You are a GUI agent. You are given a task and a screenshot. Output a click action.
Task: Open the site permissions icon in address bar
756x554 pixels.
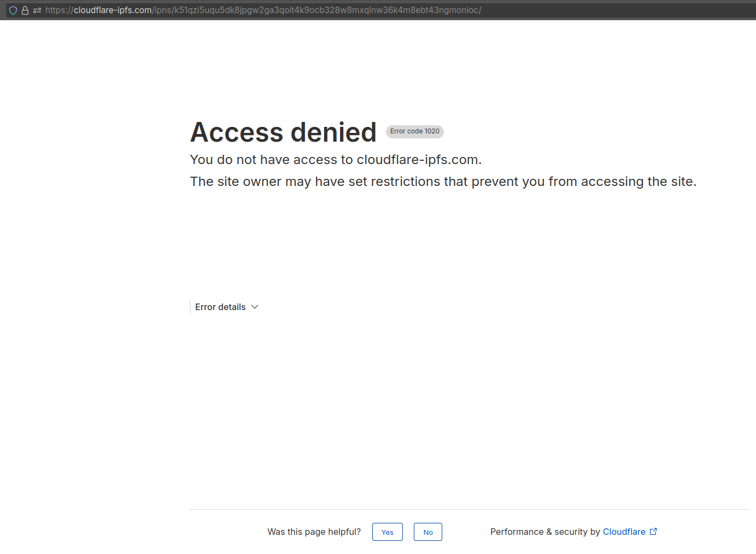pos(37,10)
